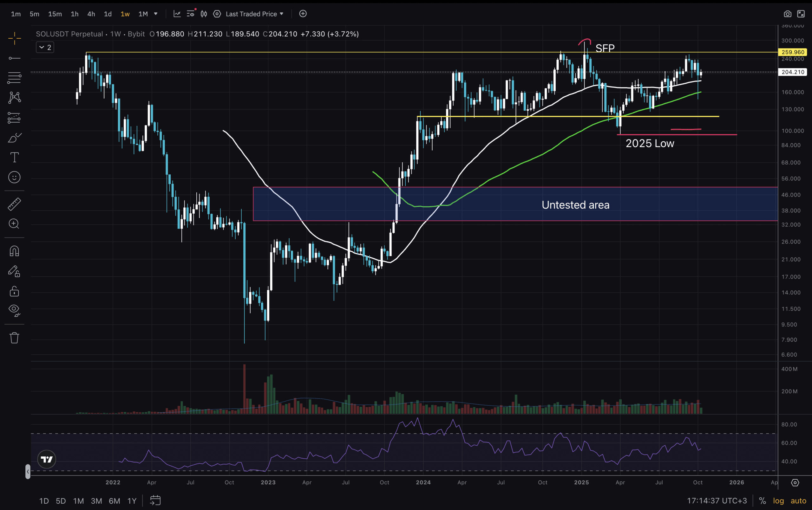Click the trash Remove Objects icon
This screenshot has height=510, width=812.
pyautogui.click(x=14, y=338)
